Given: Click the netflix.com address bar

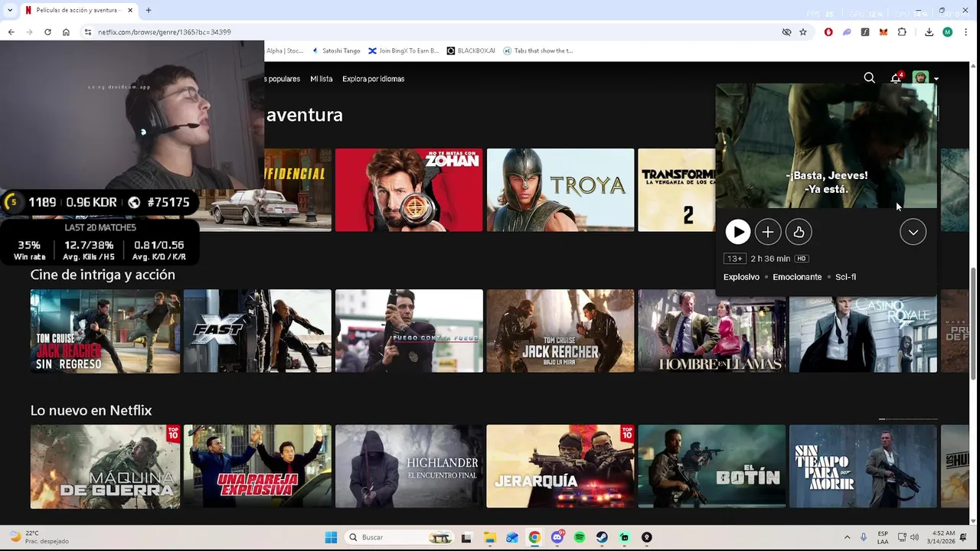Looking at the screenshot, I should [x=429, y=32].
